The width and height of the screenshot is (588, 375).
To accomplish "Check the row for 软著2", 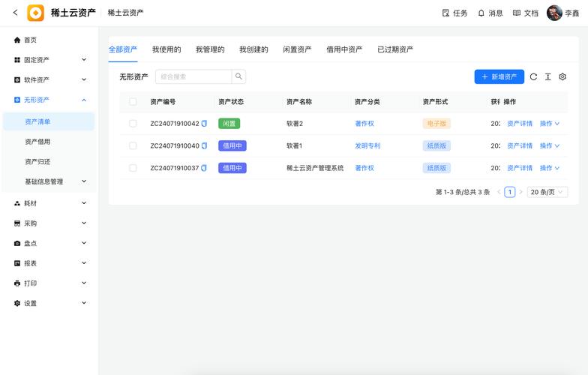I will pyautogui.click(x=133, y=124).
